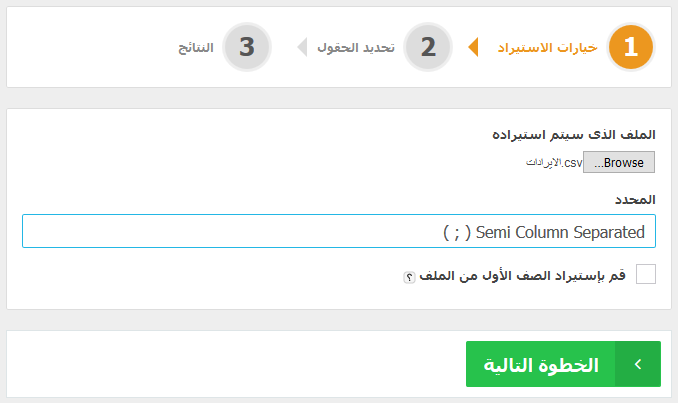
Task: Click the الملف الذى سيتم استيراده label
Action: [x=574, y=134]
